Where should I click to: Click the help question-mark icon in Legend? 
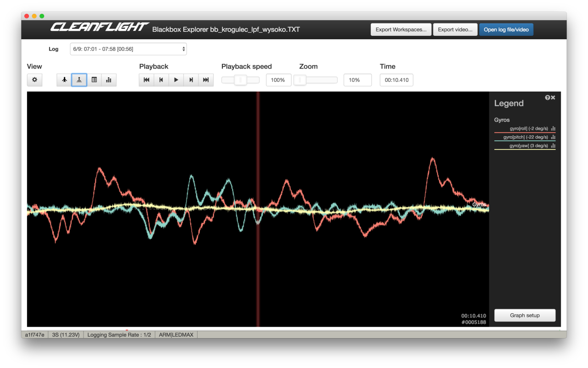coord(547,97)
